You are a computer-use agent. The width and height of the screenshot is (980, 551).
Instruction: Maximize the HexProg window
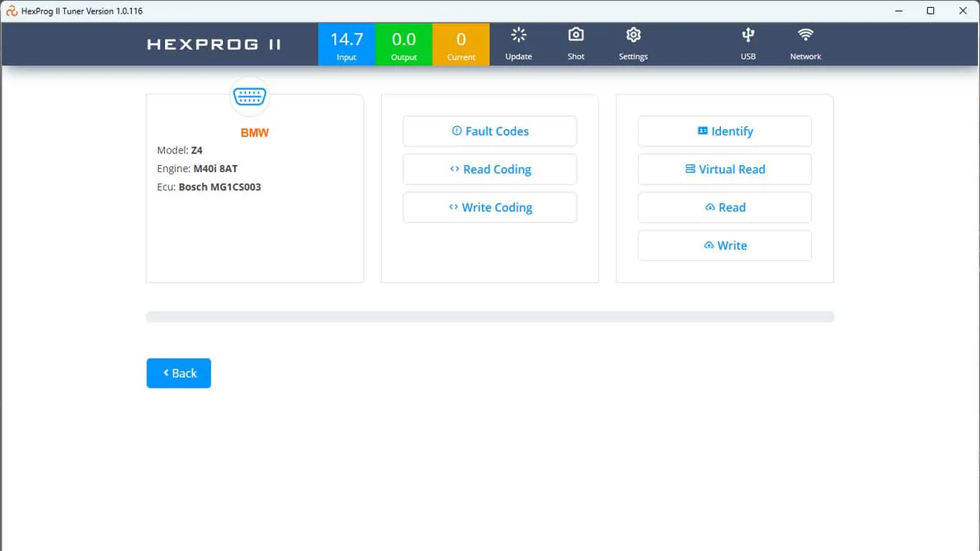[x=930, y=11]
